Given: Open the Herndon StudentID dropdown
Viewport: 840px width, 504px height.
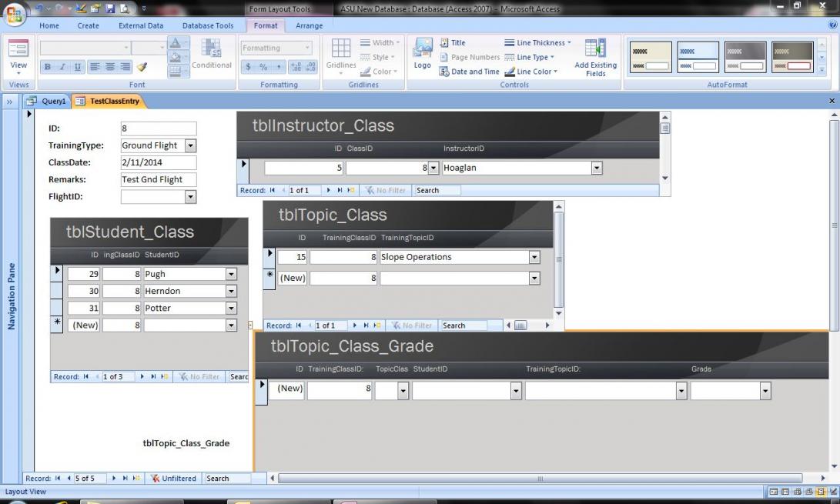Looking at the screenshot, I should [231, 291].
